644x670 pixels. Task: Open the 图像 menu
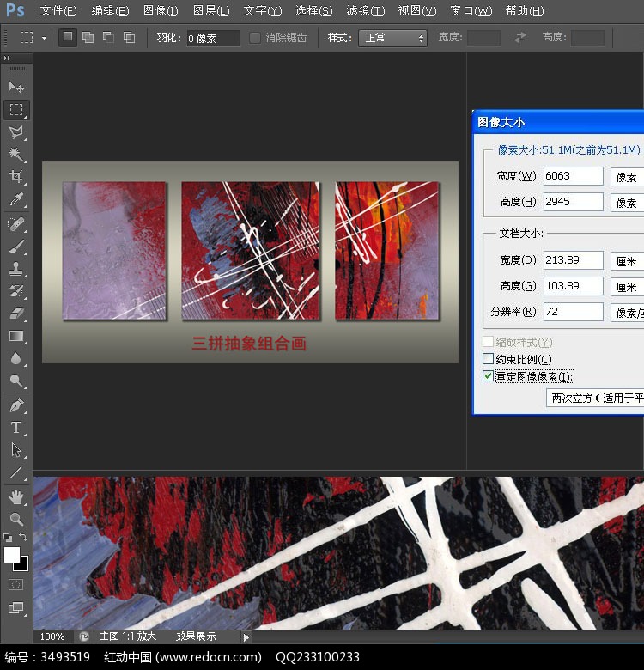[x=161, y=10]
